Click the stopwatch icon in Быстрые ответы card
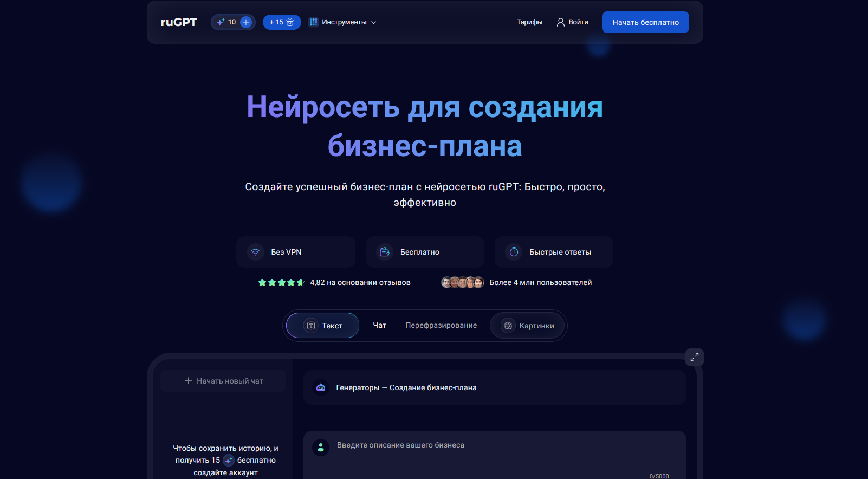This screenshot has width=868, height=479. click(514, 252)
